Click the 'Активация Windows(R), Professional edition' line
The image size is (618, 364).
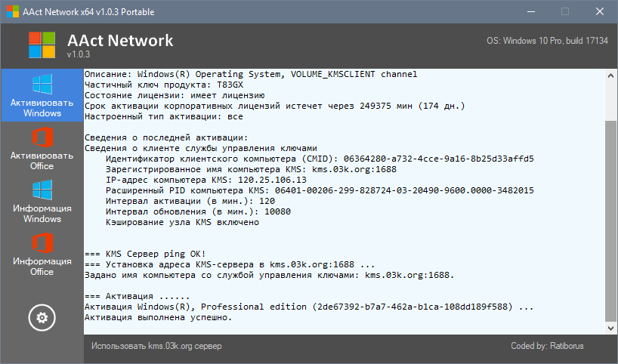coord(309,307)
